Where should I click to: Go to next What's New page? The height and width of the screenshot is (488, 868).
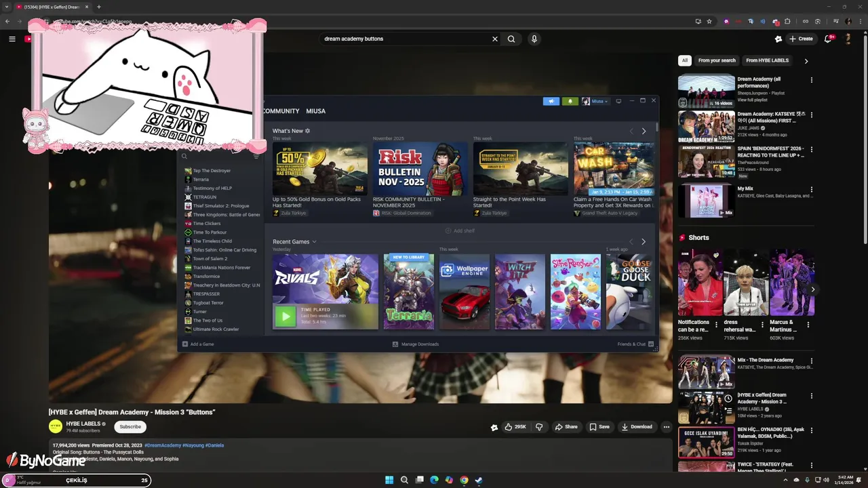644,131
